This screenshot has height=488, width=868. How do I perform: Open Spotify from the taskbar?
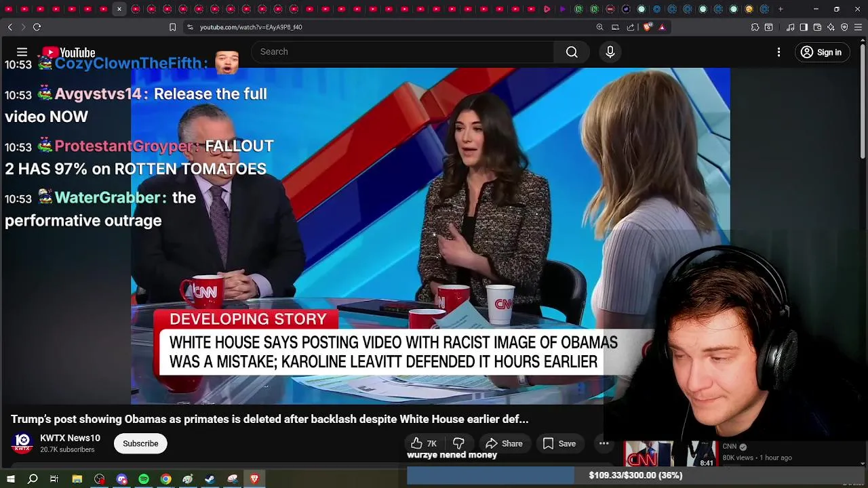[144, 479]
